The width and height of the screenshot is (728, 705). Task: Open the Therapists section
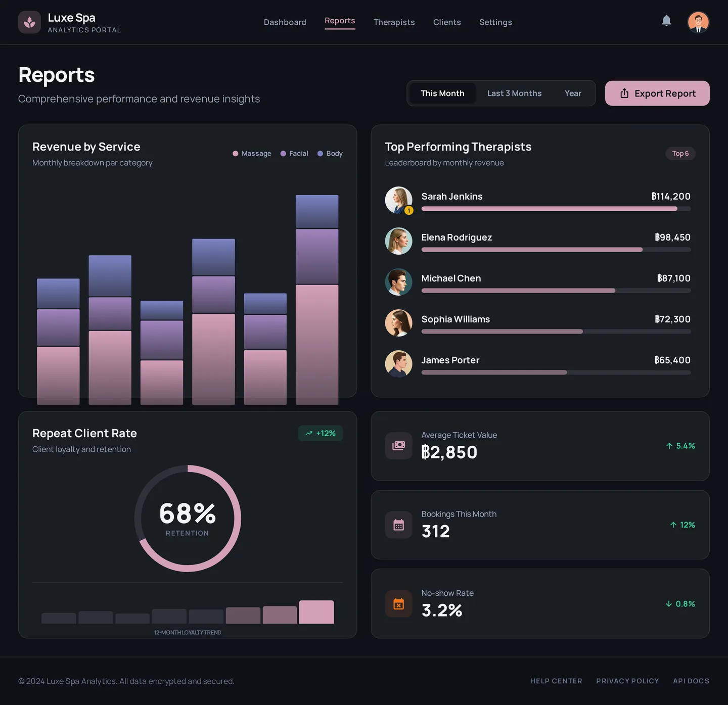(394, 22)
